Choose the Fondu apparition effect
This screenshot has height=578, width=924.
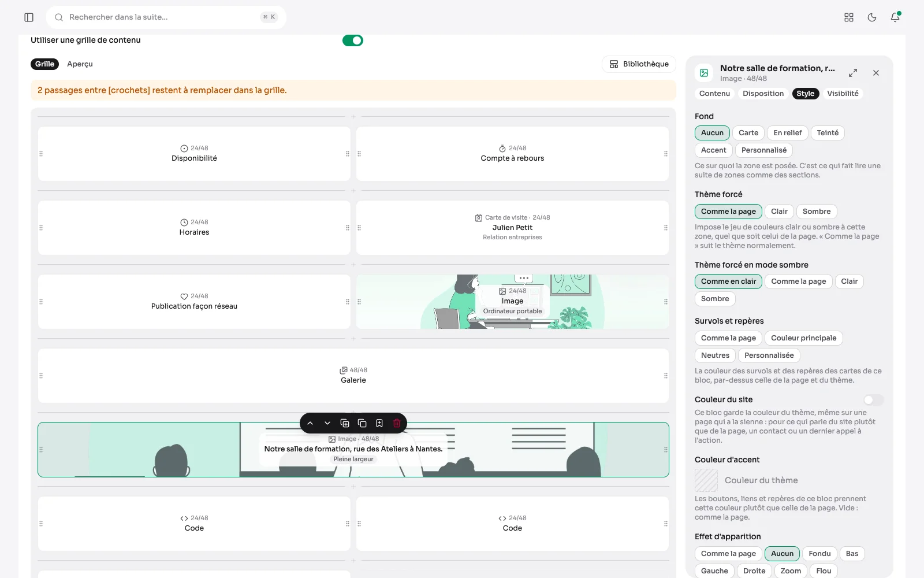click(819, 554)
